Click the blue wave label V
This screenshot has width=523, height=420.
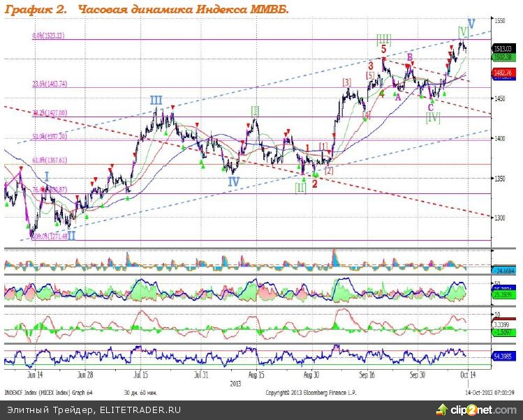click(471, 24)
